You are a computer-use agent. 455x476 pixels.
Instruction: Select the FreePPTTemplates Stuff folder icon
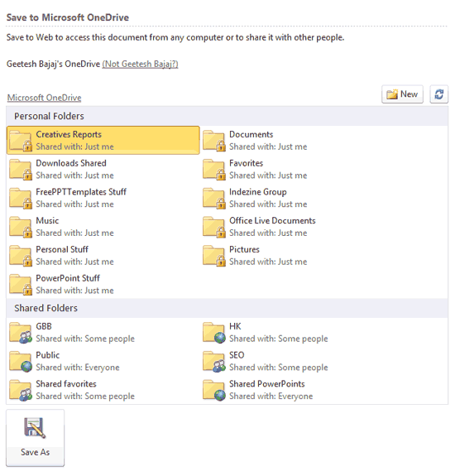pyautogui.click(x=21, y=198)
